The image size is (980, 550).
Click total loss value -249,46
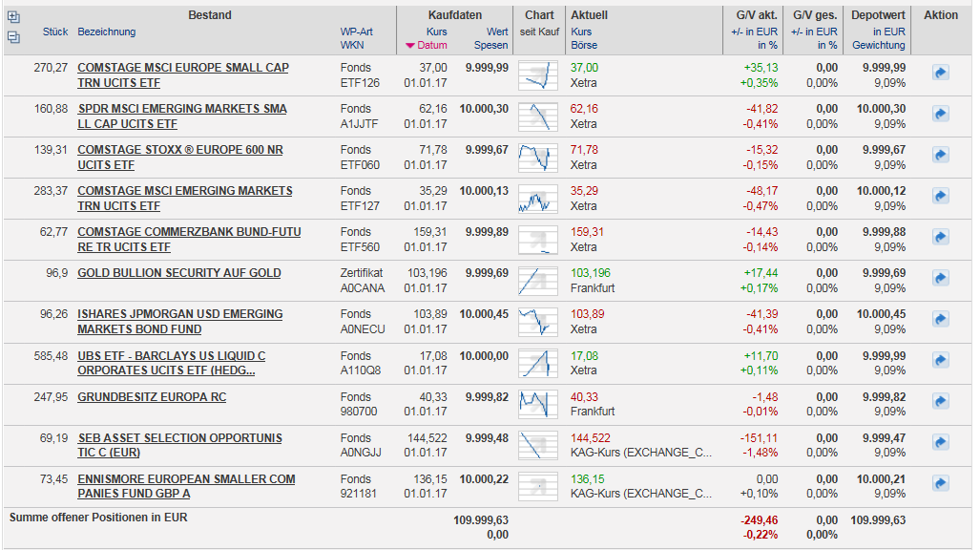click(760, 520)
